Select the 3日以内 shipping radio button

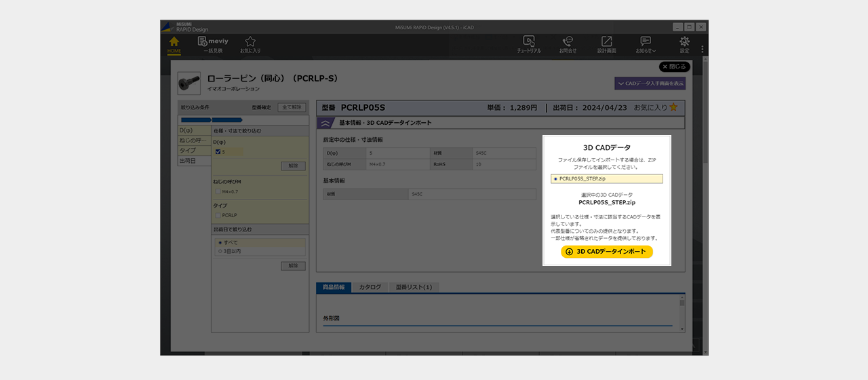click(218, 251)
